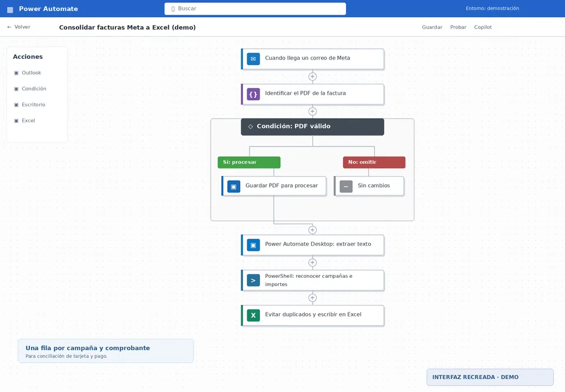
Task: Click the Power Automate title
Action: (x=48, y=9)
